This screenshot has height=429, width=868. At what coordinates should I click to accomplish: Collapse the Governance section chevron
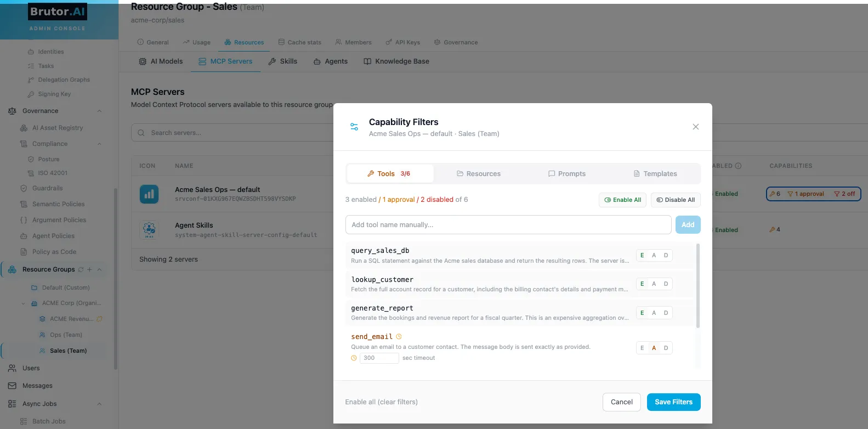pos(99,111)
